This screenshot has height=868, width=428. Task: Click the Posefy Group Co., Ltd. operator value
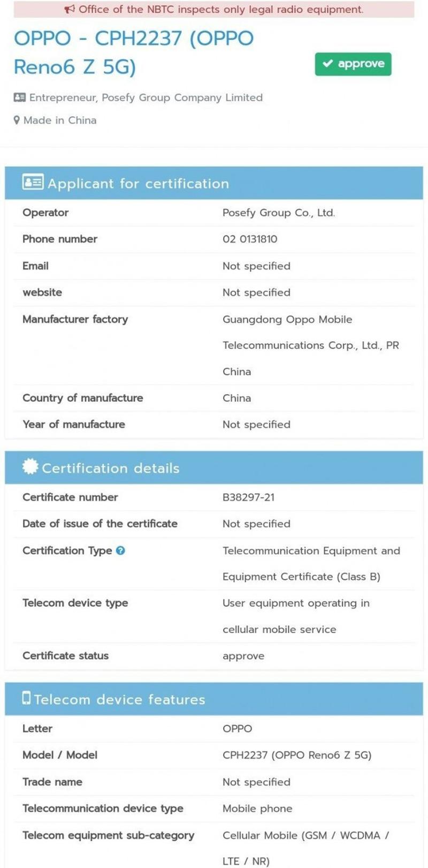(x=279, y=213)
